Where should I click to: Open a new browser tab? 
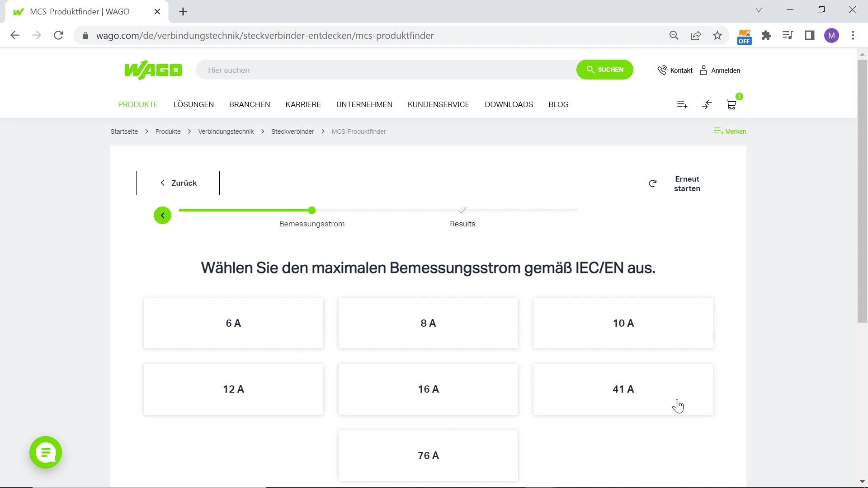(x=183, y=12)
